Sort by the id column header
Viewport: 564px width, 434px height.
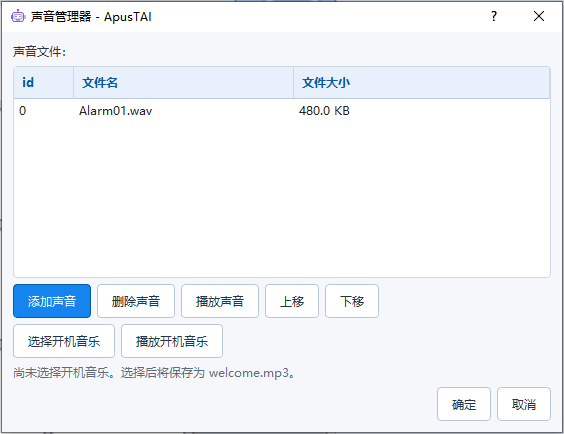(x=44, y=82)
